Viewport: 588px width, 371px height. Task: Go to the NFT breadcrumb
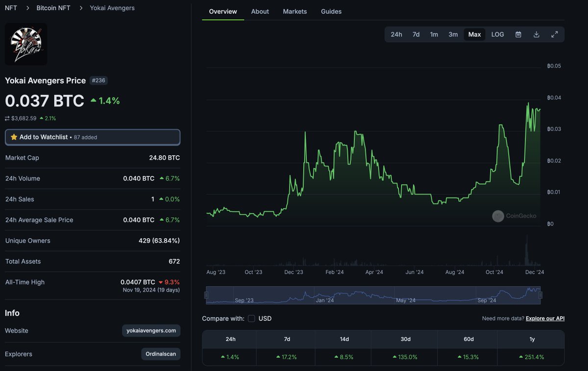[11, 8]
